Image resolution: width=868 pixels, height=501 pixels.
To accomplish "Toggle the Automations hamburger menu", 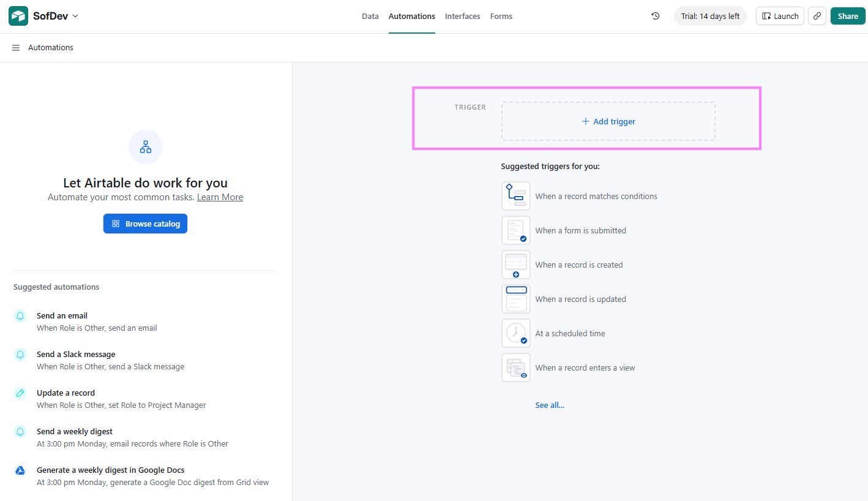I will (x=16, y=48).
